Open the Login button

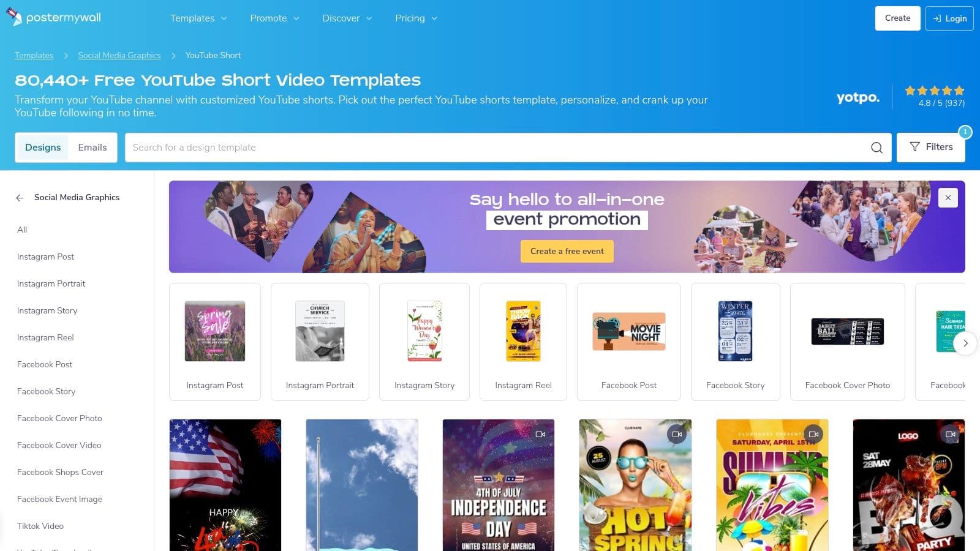[x=949, y=18]
